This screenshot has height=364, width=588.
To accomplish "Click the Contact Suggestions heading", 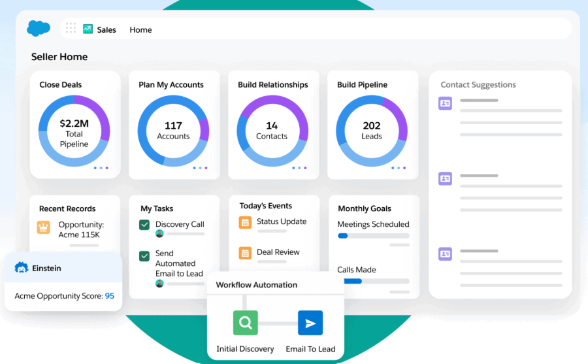I will point(478,85).
